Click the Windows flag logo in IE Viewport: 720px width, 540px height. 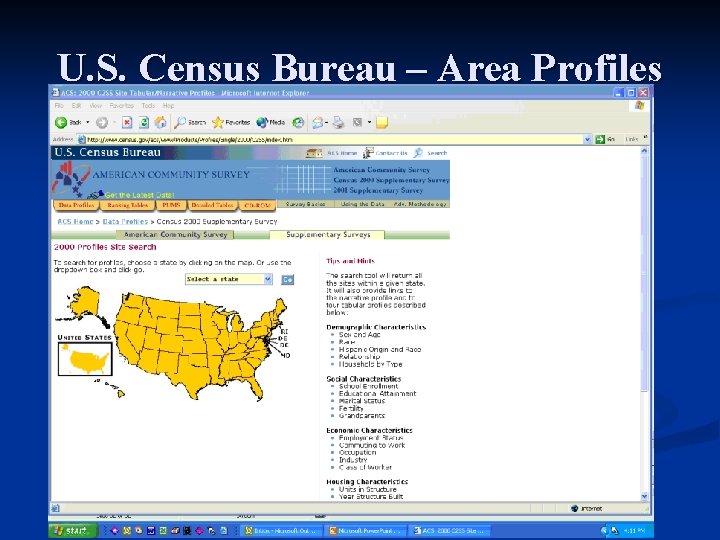(x=639, y=106)
